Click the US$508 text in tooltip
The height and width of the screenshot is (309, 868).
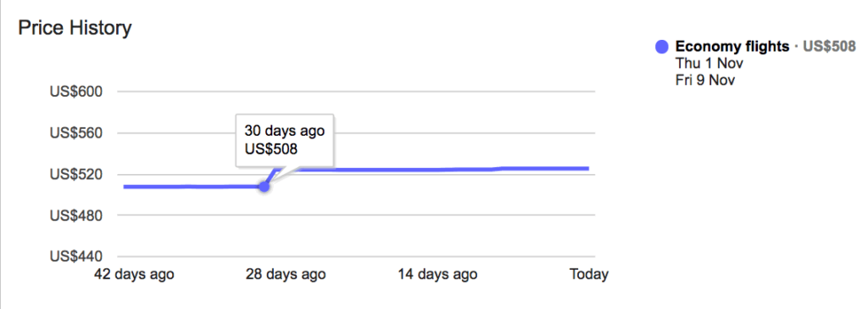pyautogui.click(x=270, y=149)
